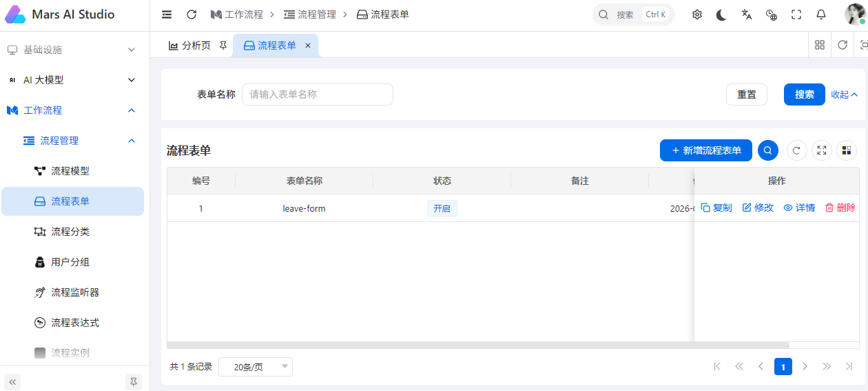Open column settings grid icon

point(847,150)
